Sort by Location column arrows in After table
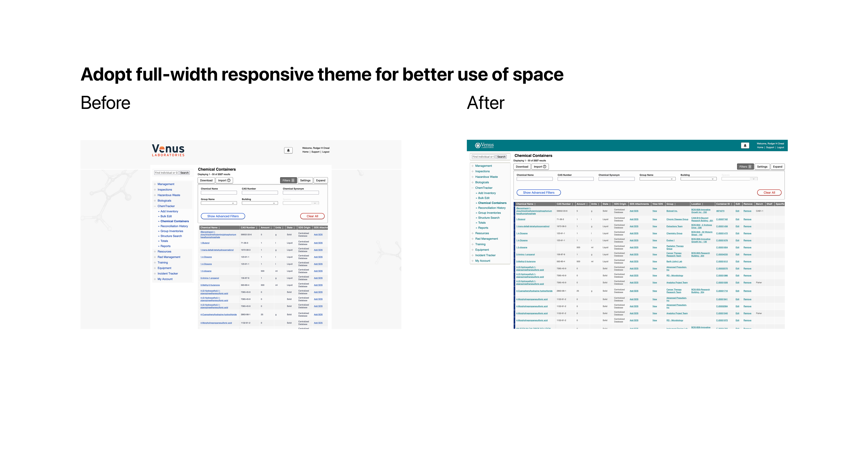This screenshot has height=461, width=868. coord(703,204)
